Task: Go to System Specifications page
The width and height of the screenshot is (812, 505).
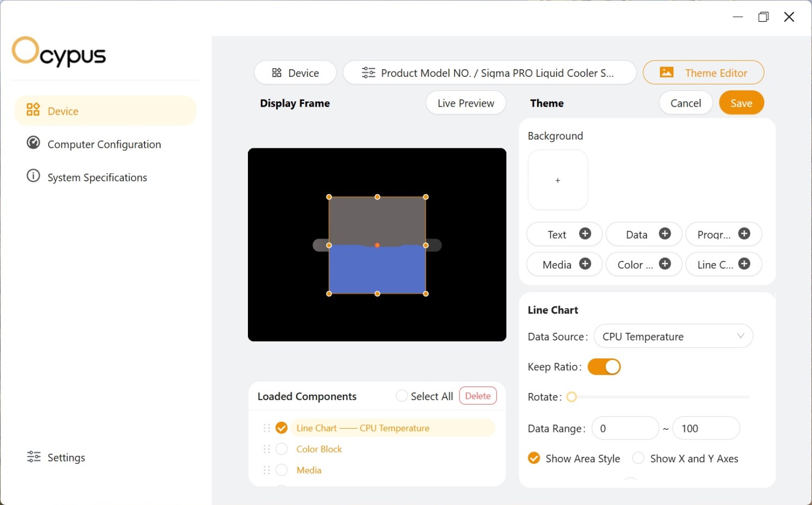Action: pos(97,178)
